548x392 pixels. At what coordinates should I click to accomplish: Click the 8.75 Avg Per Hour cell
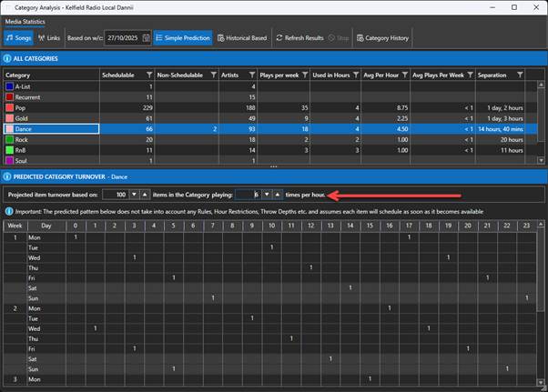(x=385, y=108)
